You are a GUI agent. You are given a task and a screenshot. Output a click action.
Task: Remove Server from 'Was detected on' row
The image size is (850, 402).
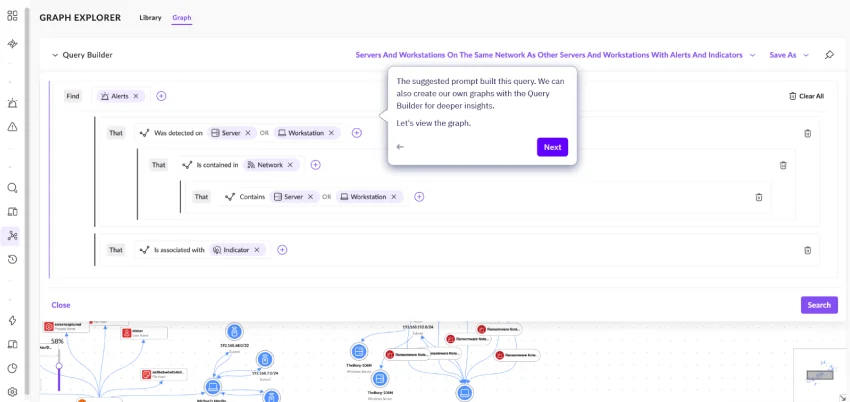pos(248,133)
